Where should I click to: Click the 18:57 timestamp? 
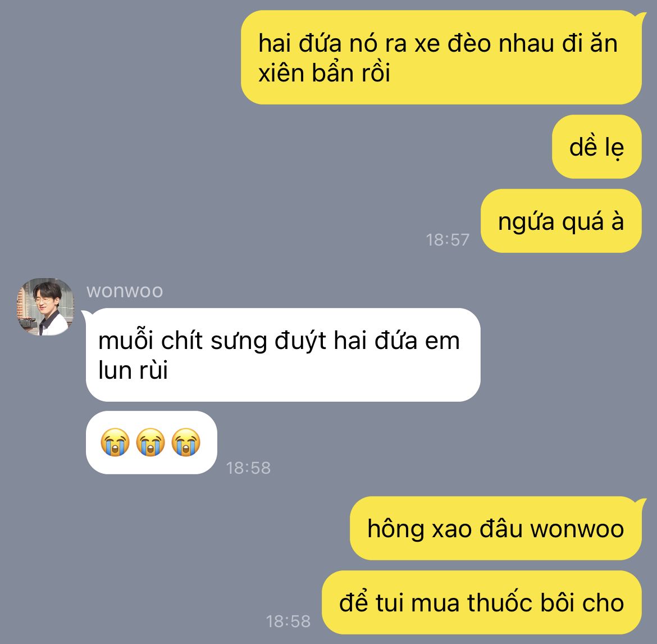[448, 240]
